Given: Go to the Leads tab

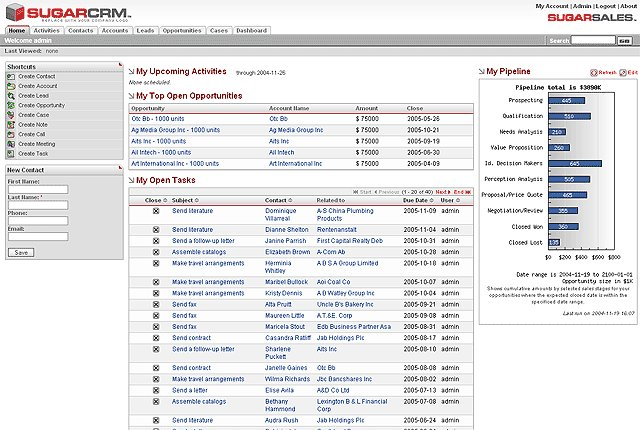Looking at the screenshot, I should coord(145,31).
